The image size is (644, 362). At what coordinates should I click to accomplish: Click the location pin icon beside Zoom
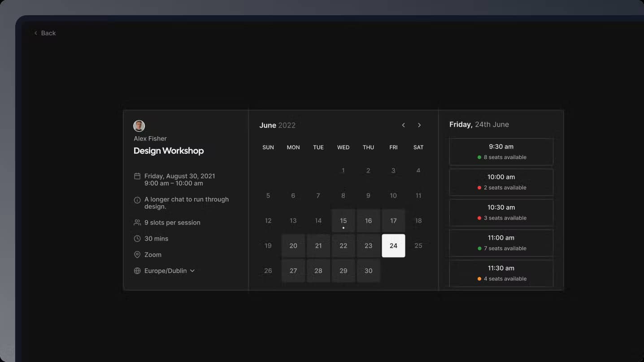click(x=137, y=255)
